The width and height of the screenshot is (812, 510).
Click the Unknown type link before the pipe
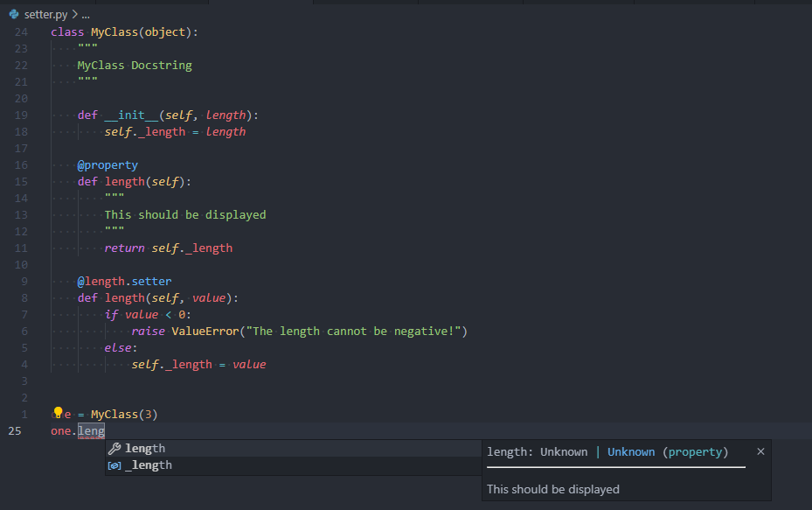tap(564, 451)
